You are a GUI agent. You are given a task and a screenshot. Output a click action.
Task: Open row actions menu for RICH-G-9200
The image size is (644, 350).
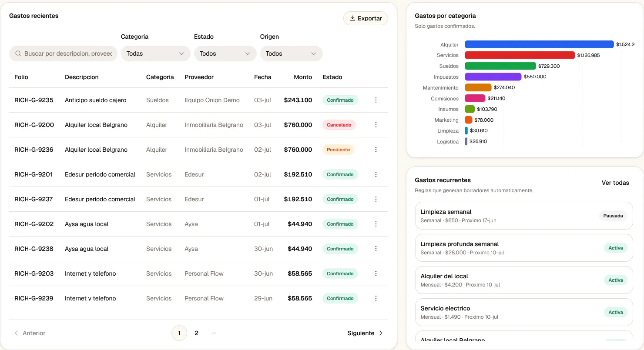[x=376, y=125]
